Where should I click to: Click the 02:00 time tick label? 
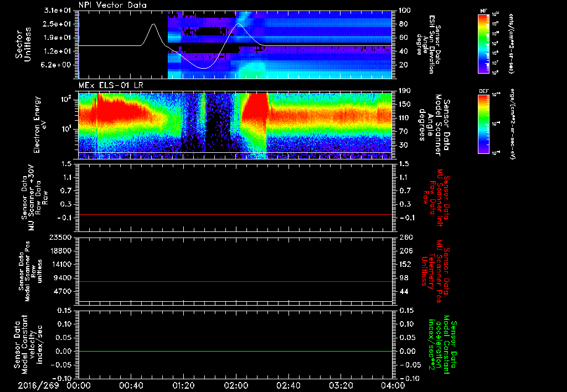click(236, 385)
